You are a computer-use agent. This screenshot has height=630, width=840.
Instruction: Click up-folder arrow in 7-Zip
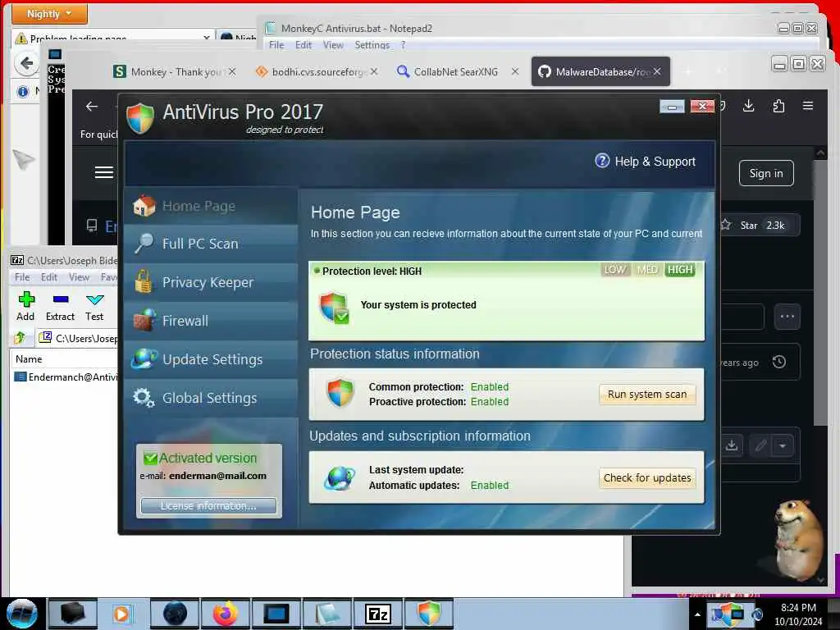(20, 338)
